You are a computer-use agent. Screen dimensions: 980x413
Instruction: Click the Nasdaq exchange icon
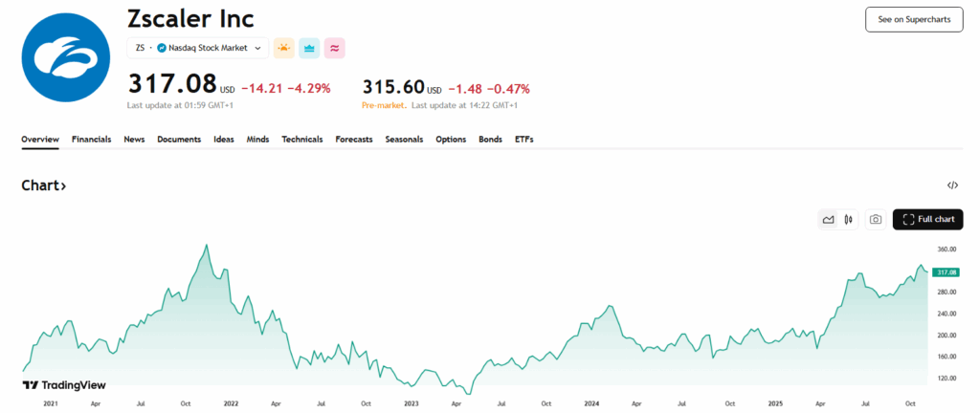tap(162, 47)
